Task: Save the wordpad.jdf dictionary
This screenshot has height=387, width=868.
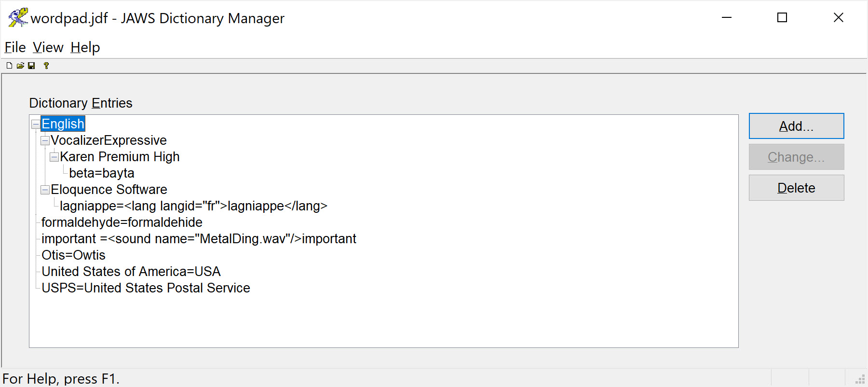Action: coord(32,66)
